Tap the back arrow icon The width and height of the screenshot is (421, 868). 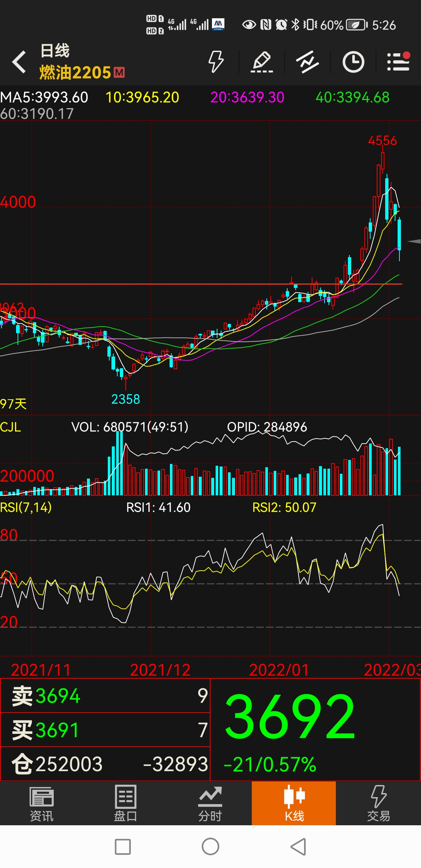point(19,62)
